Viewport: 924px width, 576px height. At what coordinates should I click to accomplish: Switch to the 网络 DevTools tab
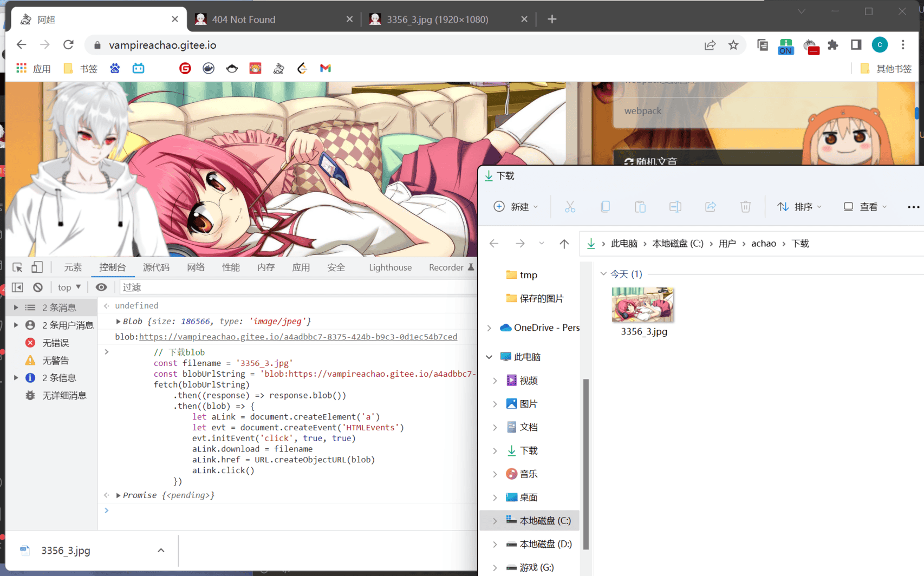196,267
